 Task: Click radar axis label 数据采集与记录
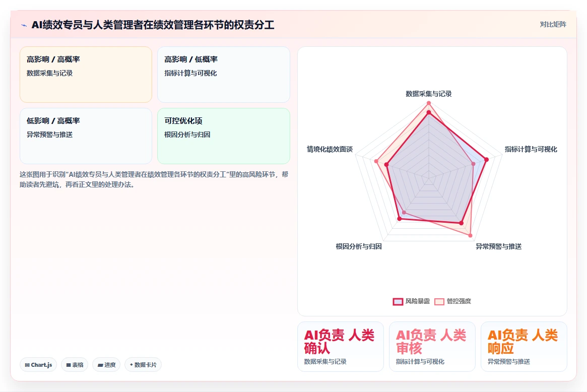(x=429, y=94)
